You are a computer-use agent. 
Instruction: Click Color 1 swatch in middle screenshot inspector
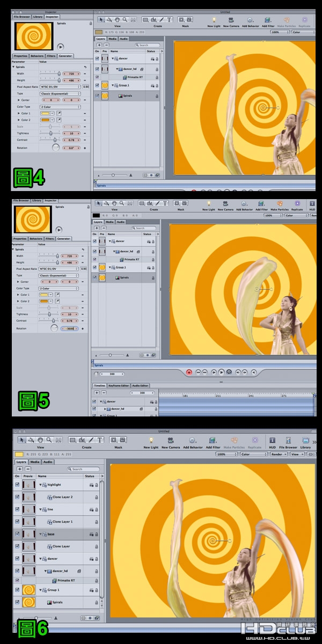point(45,295)
